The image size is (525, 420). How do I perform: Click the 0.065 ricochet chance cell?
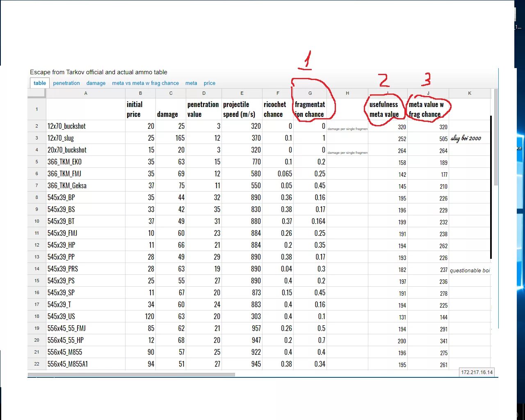point(278,173)
